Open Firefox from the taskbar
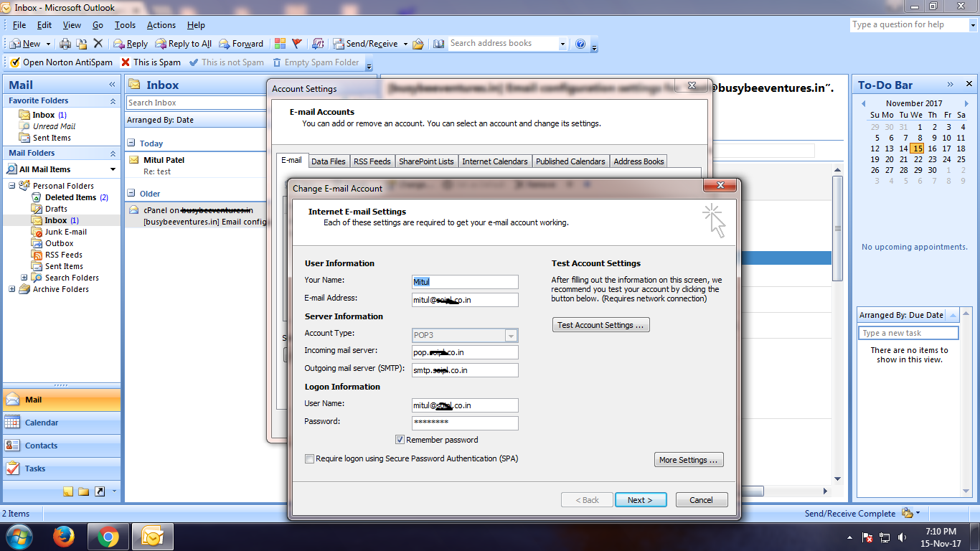The image size is (980, 551). click(64, 537)
